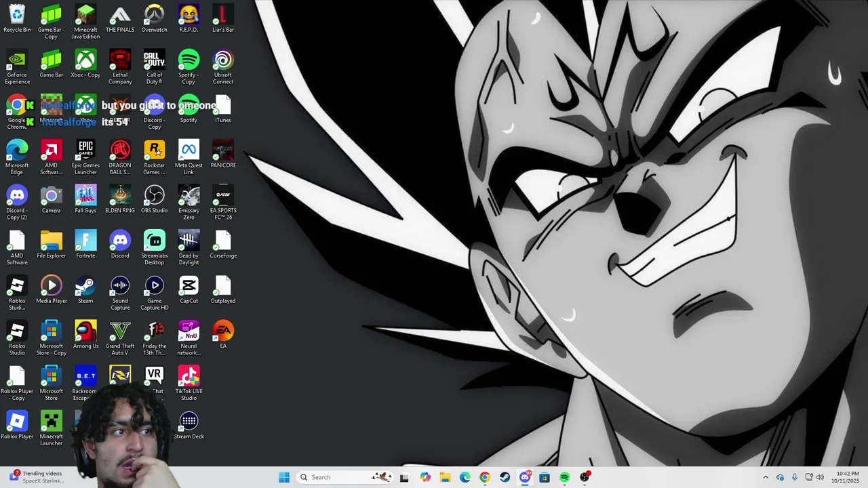This screenshot has width=868, height=488.
Task: Select the Grand Theft Auto V icon
Action: coord(120,338)
